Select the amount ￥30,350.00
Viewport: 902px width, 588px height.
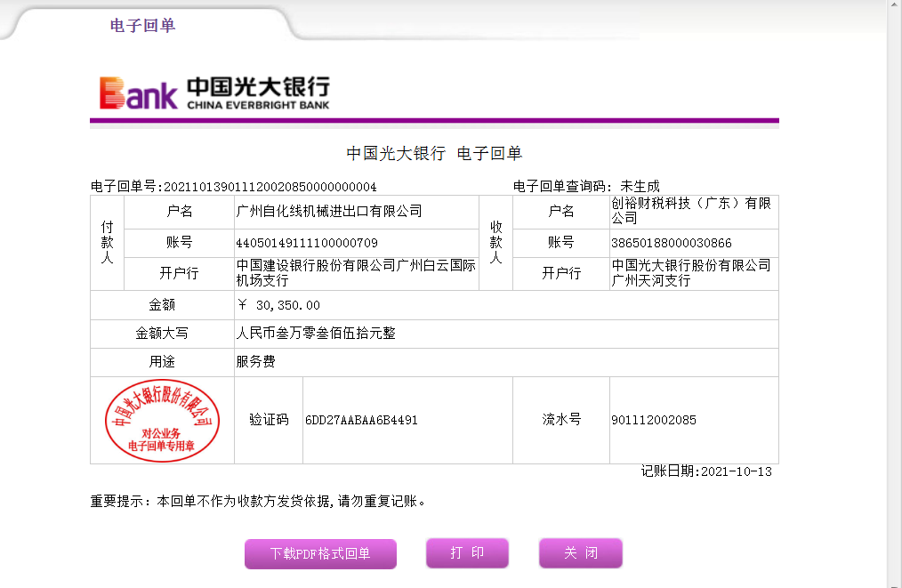(x=278, y=305)
